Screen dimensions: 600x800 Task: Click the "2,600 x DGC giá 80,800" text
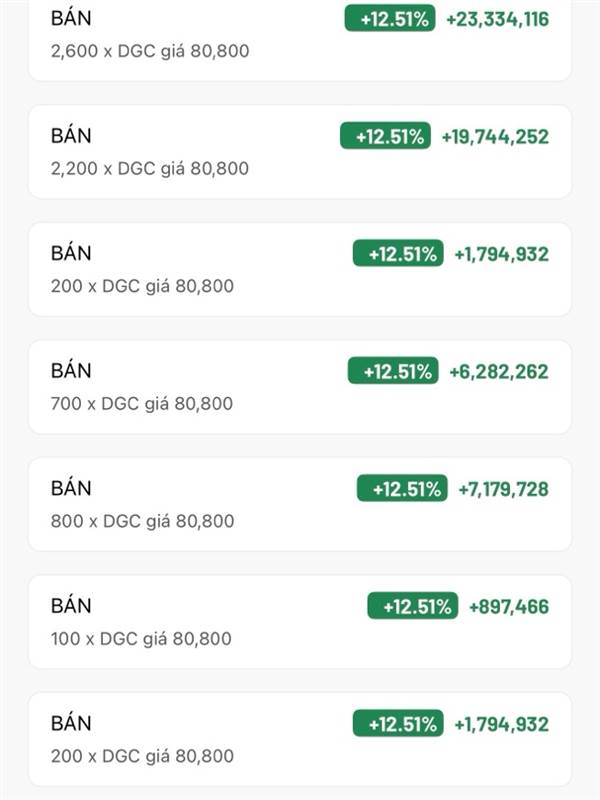pos(149,51)
